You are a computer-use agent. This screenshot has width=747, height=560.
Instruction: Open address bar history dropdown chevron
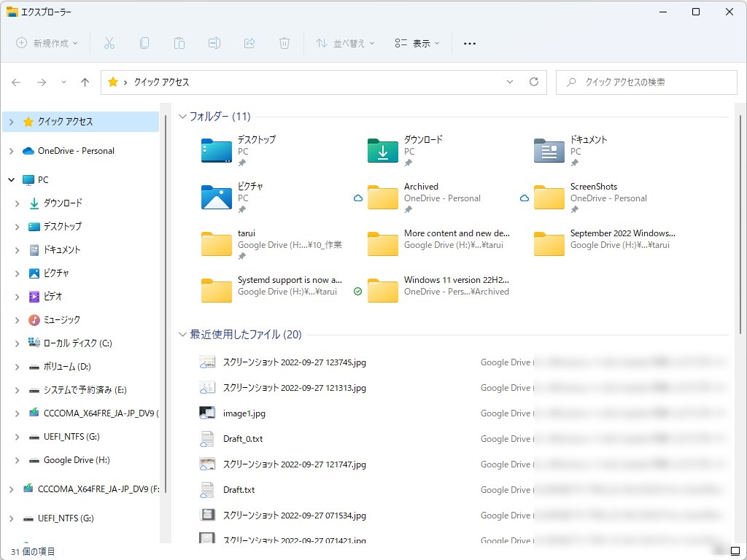click(x=510, y=82)
